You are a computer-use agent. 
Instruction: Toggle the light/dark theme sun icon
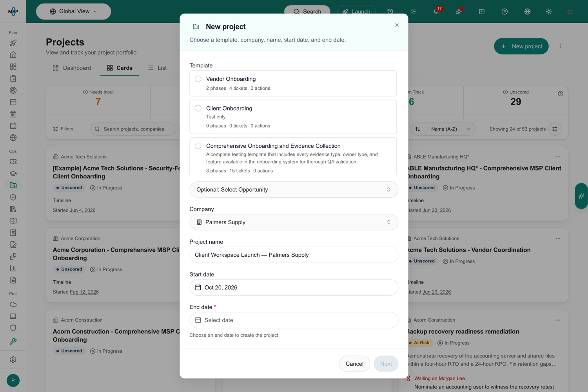point(549,11)
